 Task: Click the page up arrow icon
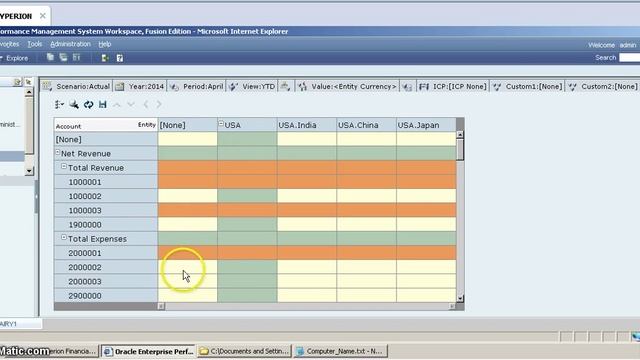117,105
